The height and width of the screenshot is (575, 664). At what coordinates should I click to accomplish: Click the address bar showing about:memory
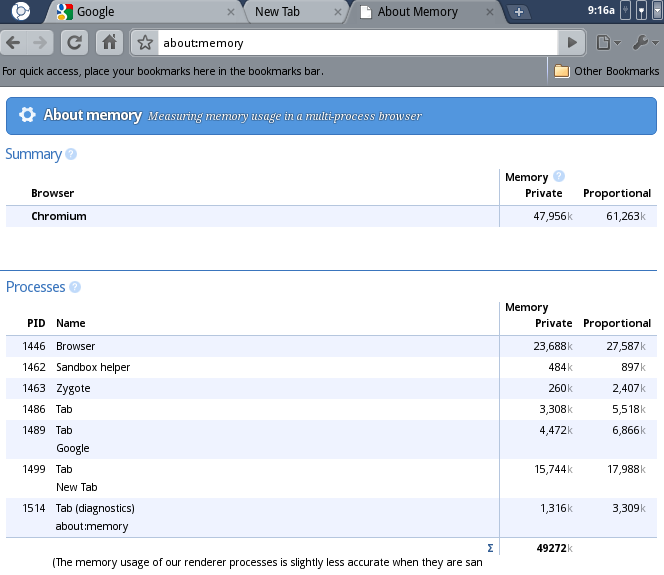click(358, 43)
